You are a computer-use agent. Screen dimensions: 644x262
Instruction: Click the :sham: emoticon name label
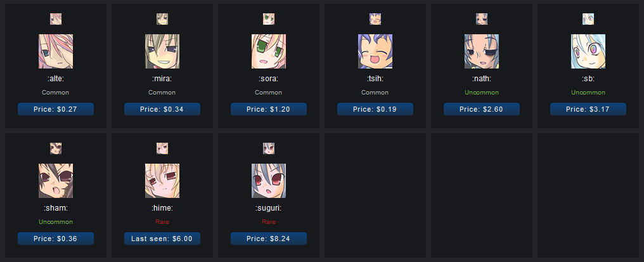[x=56, y=208]
